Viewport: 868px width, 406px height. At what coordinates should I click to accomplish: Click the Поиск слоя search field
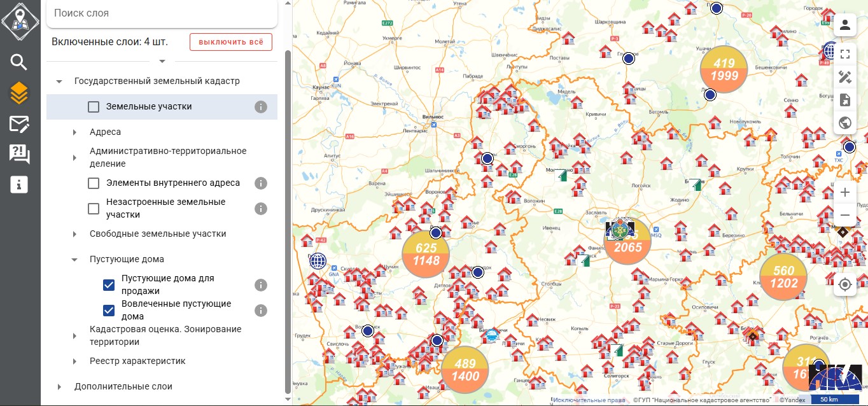click(x=162, y=13)
